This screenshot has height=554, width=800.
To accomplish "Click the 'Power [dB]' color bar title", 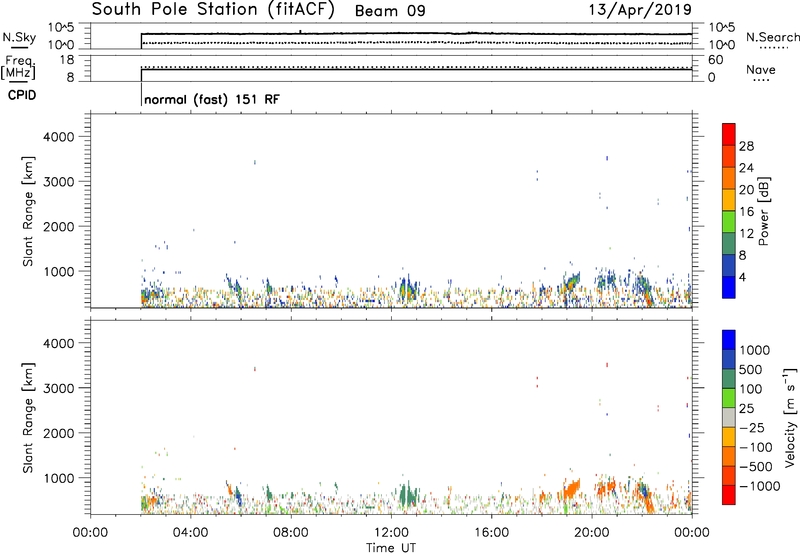I will coord(763,211).
